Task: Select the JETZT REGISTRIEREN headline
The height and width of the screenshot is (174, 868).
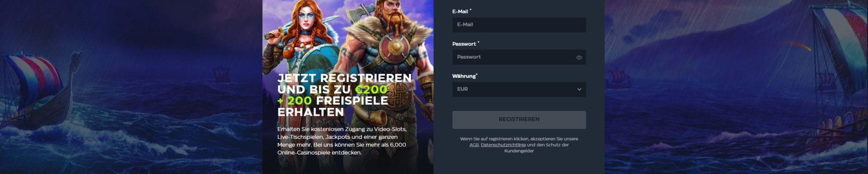Action: pos(345,78)
